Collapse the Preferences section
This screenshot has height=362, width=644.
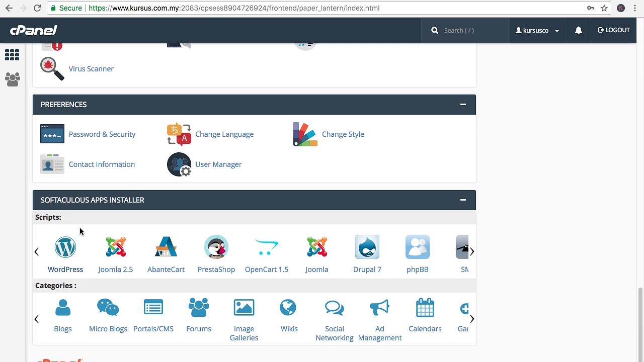[x=463, y=105]
